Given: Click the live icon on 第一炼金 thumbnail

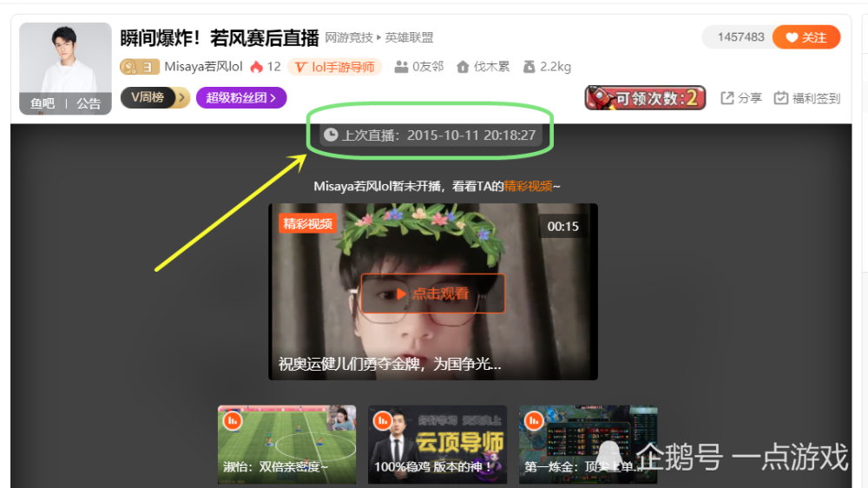Looking at the screenshot, I should click(x=534, y=421).
